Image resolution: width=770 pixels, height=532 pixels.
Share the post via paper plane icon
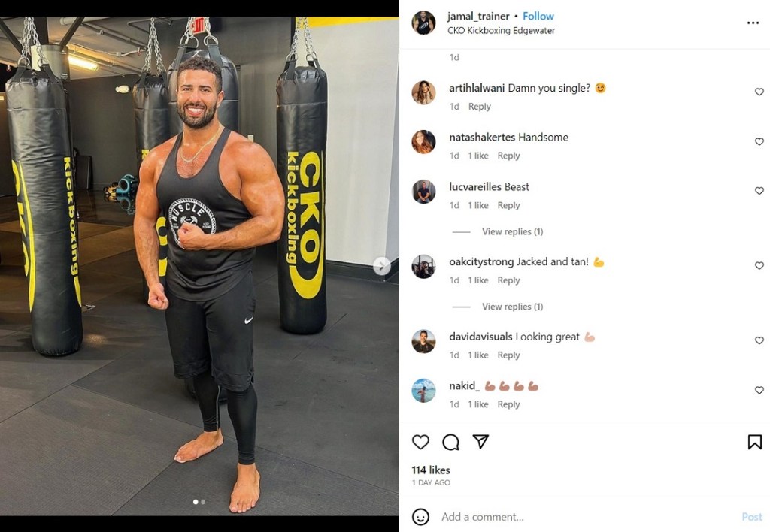click(480, 442)
